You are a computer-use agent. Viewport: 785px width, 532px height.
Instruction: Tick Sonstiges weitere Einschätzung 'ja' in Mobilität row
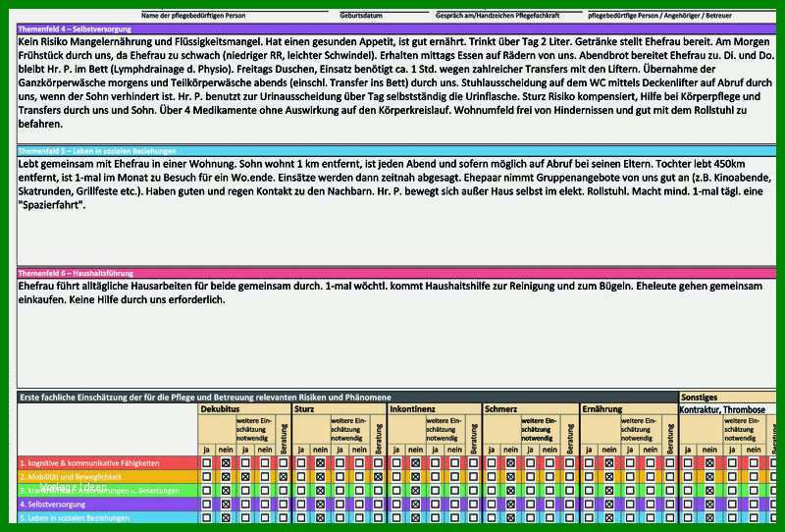pos(732,477)
